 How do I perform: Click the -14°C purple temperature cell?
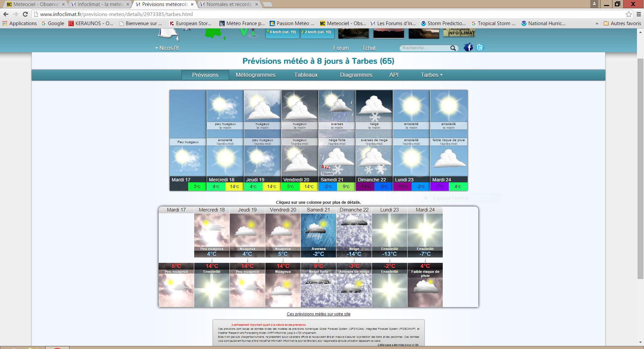tap(365, 187)
